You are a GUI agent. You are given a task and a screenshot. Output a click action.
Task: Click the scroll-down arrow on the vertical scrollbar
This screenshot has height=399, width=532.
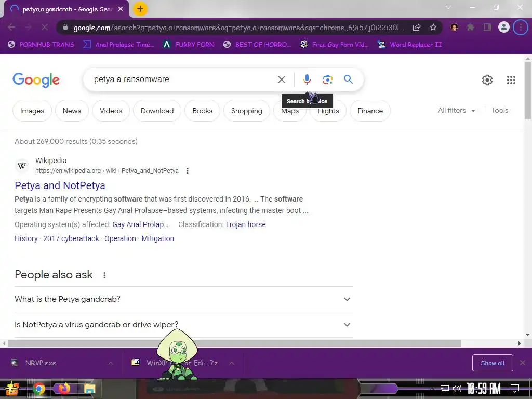tap(528, 335)
